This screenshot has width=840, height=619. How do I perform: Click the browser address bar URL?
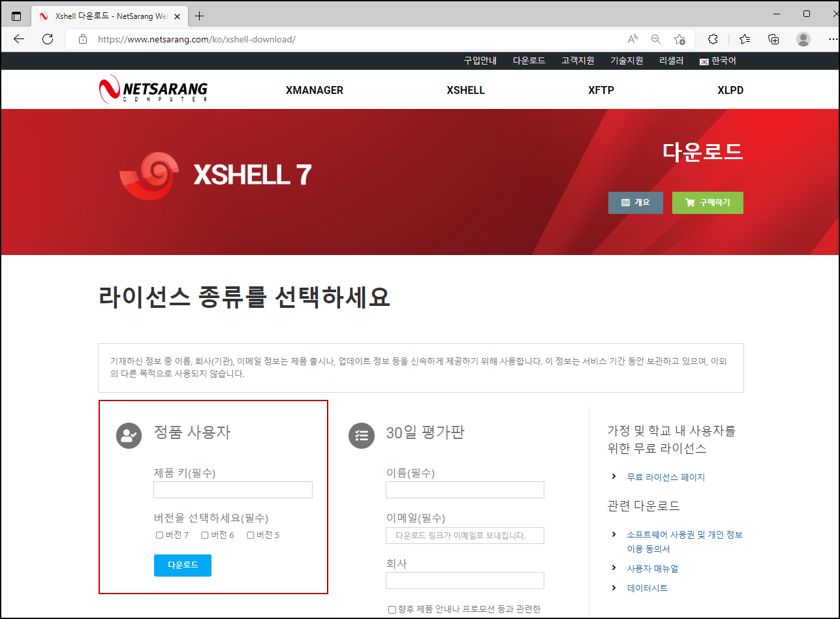(196, 39)
